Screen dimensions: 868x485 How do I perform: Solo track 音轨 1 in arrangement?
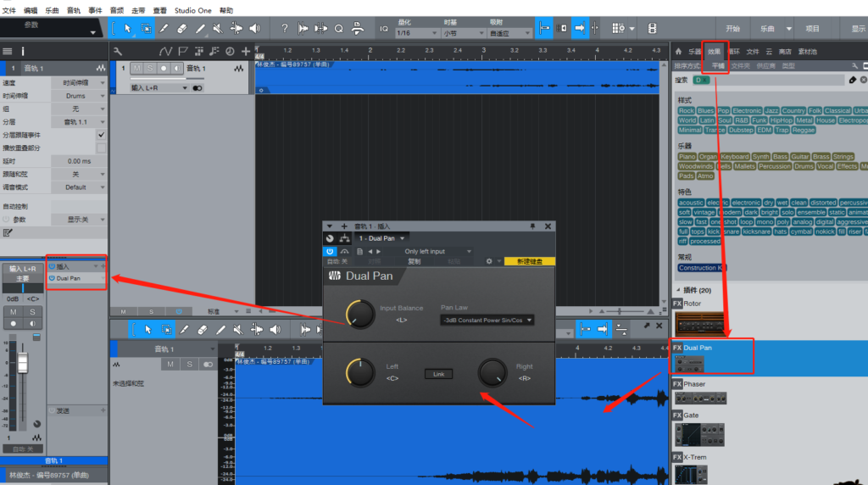[x=150, y=69]
